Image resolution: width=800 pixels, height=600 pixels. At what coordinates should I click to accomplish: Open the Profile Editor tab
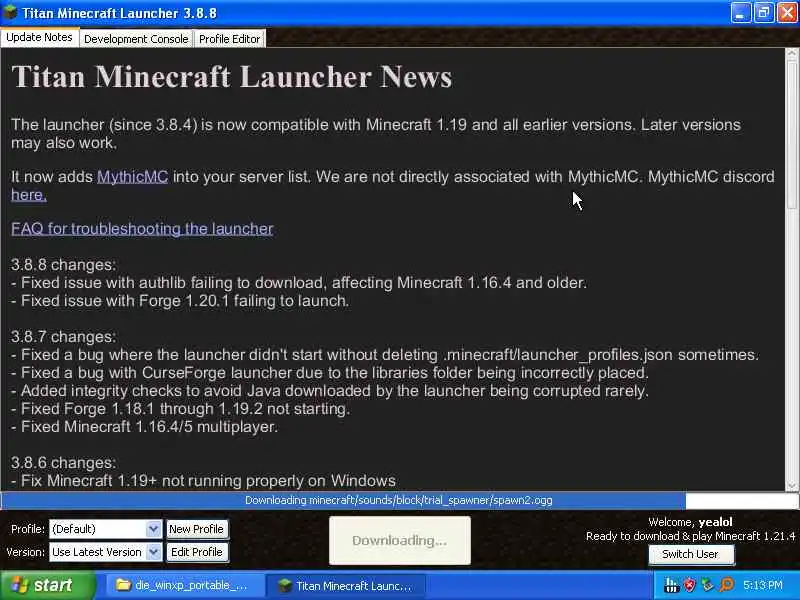(x=229, y=39)
